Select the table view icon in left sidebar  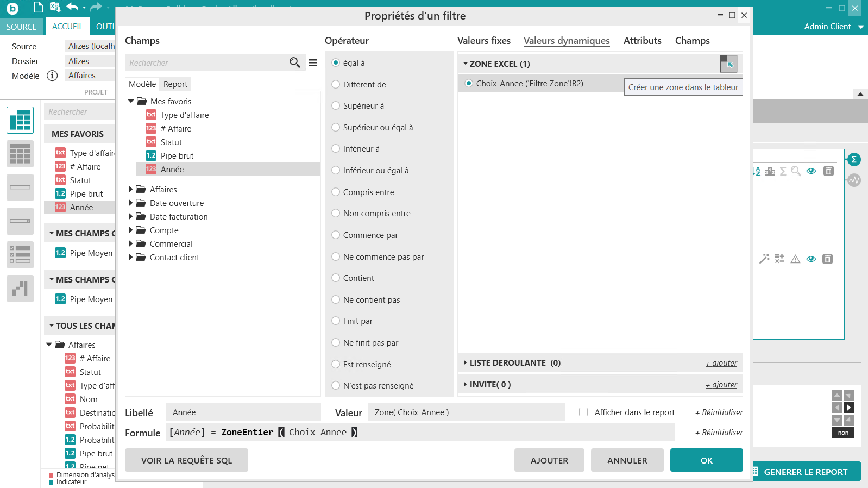pos(20,120)
